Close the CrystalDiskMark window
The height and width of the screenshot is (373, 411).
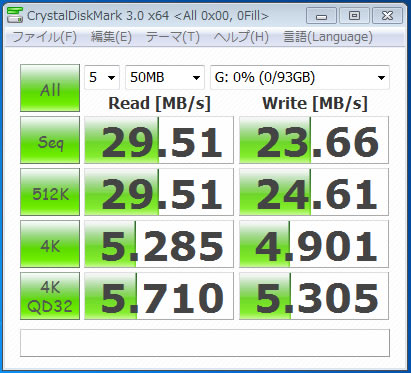[x=387, y=16]
